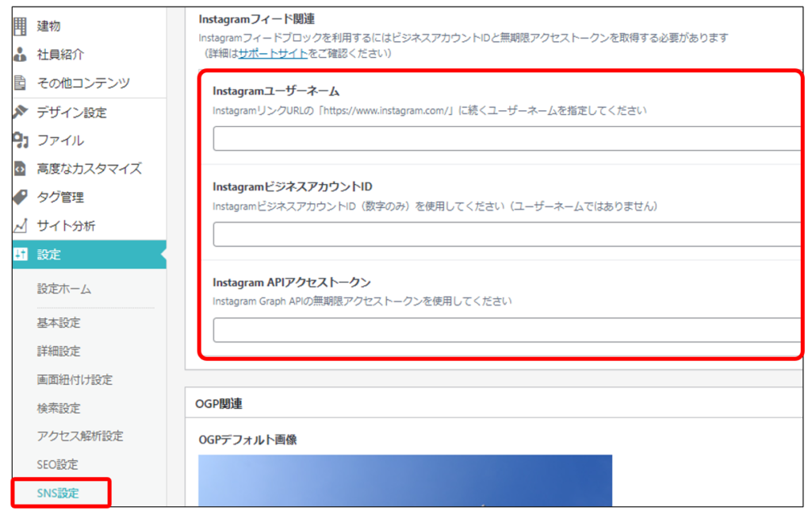Click the building icon beside 建物
812x515 pixels.
[x=21, y=26]
